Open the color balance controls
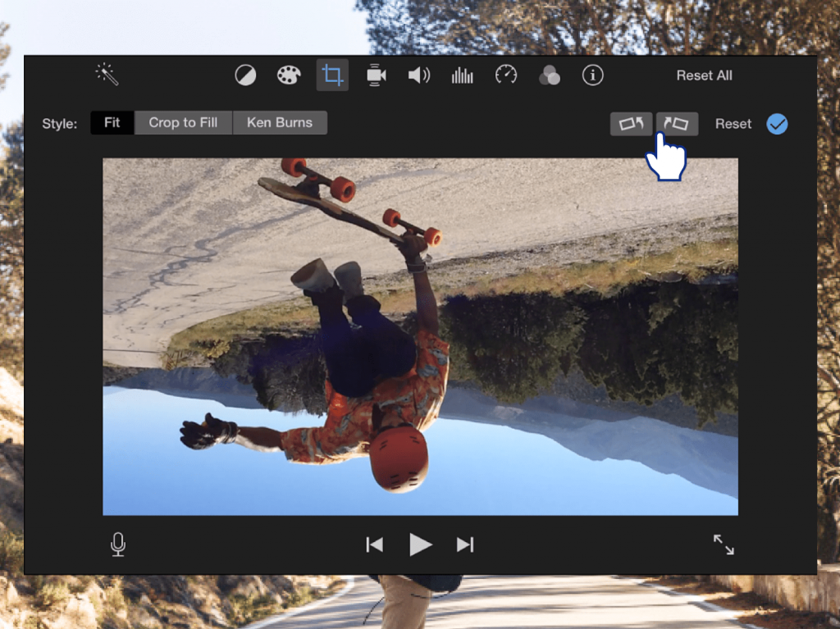The height and width of the screenshot is (629, 840). pyautogui.click(x=245, y=75)
